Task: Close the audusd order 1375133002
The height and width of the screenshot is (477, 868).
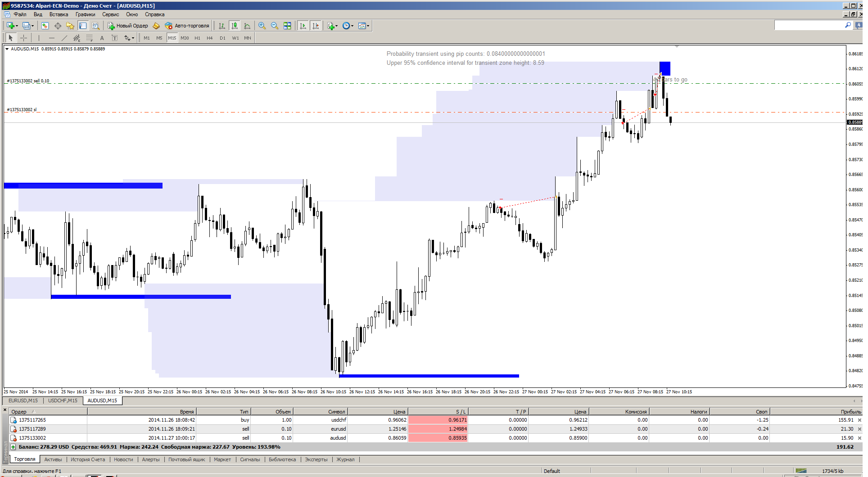Action: point(859,438)
